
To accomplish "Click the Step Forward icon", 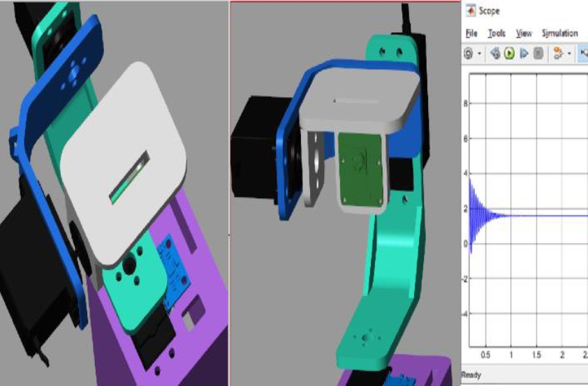I will [524, 53].
